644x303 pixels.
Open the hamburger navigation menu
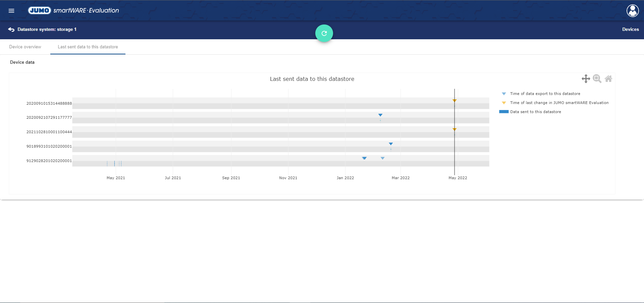pyautogui.click(x=11, y=11)
